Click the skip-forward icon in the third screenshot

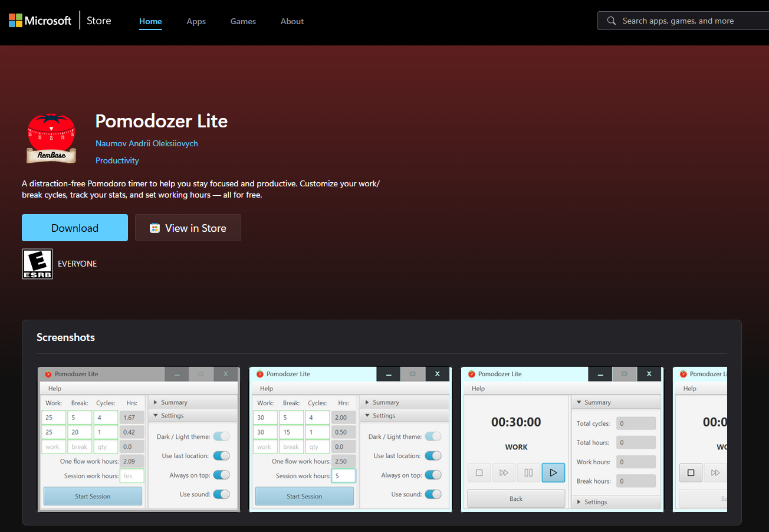[x=504, y=472]
